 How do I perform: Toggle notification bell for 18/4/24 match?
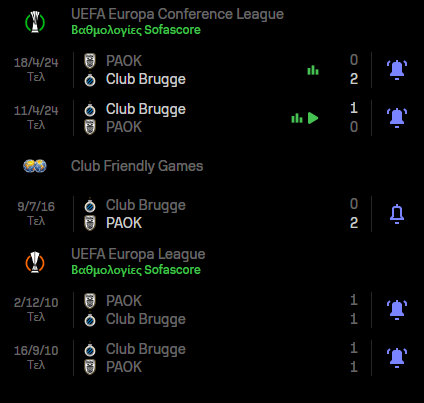coord(397,70)
